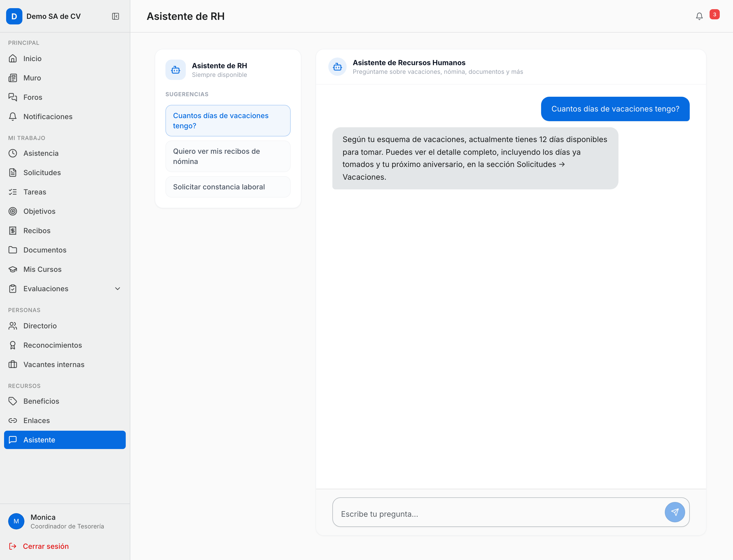Click the Directorio people icon
Screen dimensions: 733x560
(x=13, y=326)
